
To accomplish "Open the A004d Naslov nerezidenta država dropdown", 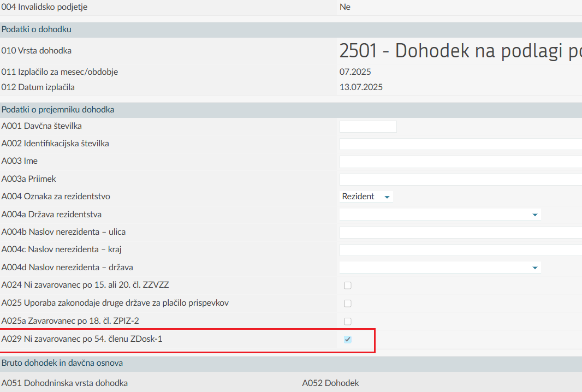I will [440, 268].
